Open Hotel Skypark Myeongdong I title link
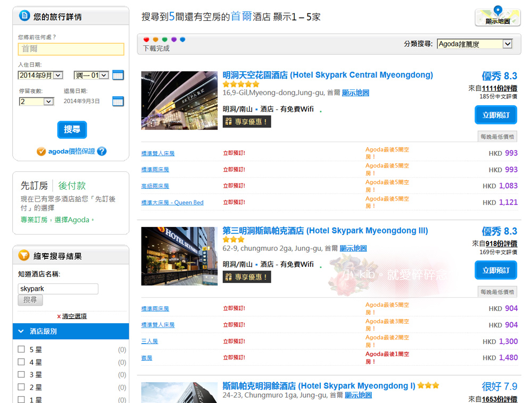The image size is (532, 403). [319, 385]
